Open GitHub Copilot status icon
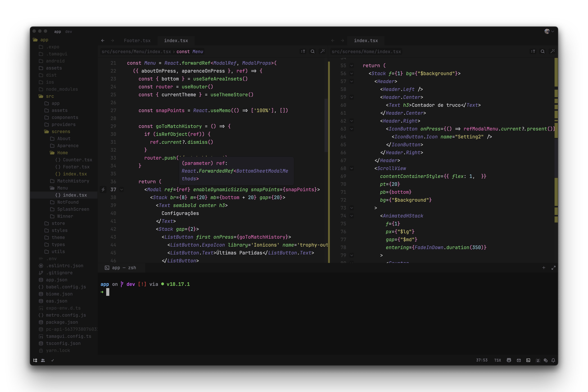Viewport: 588px width, 392px height. [x=509, y=360]
